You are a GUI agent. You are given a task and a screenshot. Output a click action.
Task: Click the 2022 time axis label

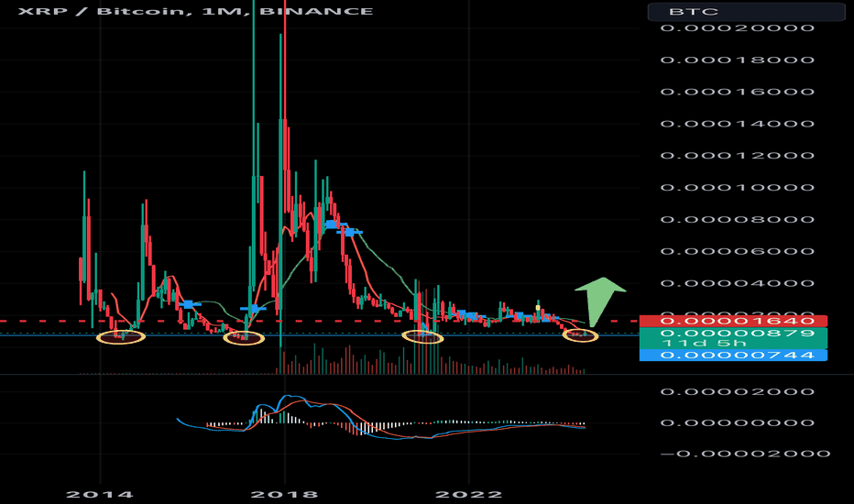469,495
